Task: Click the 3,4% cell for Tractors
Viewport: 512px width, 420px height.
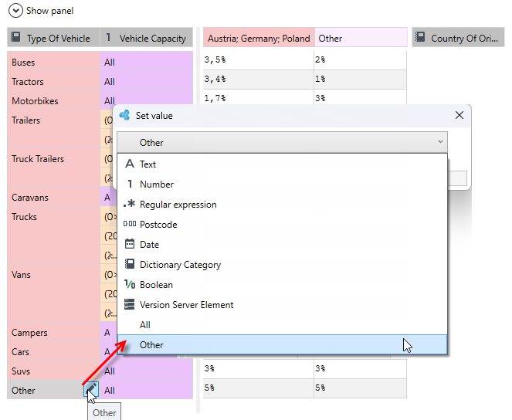Action: click(x=258, y=80)
